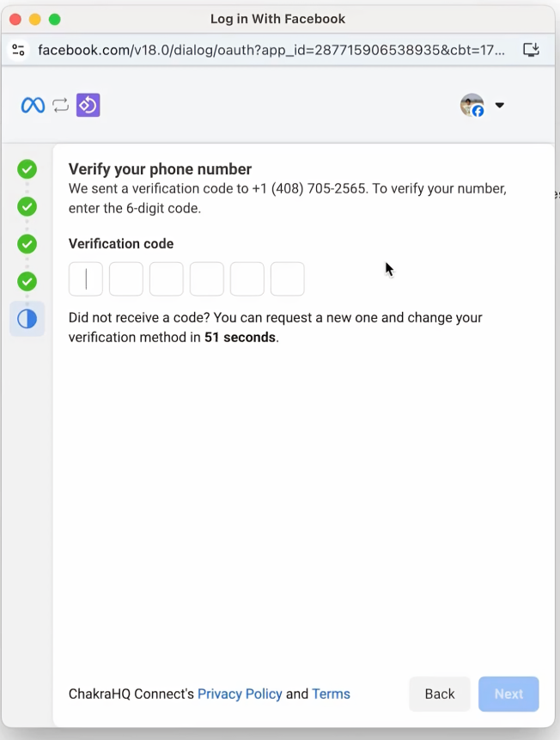The width and height of the screenshot is (560, 740).
Task: Select the fourth completed step checkmark
Action: click(x=27, y=282)
